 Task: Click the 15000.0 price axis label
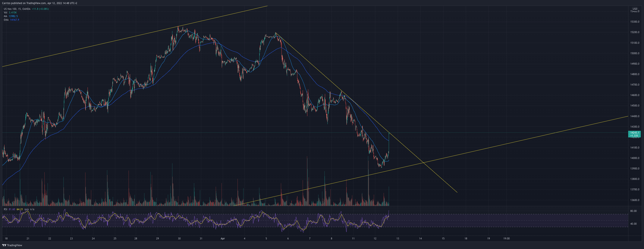pos(635,53)
